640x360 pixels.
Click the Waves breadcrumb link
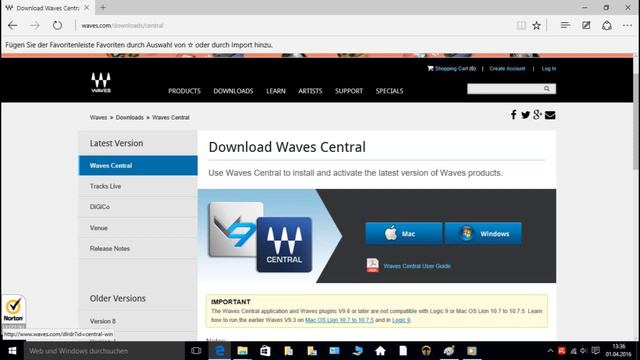pyautogui.click(x=98, y=118)
